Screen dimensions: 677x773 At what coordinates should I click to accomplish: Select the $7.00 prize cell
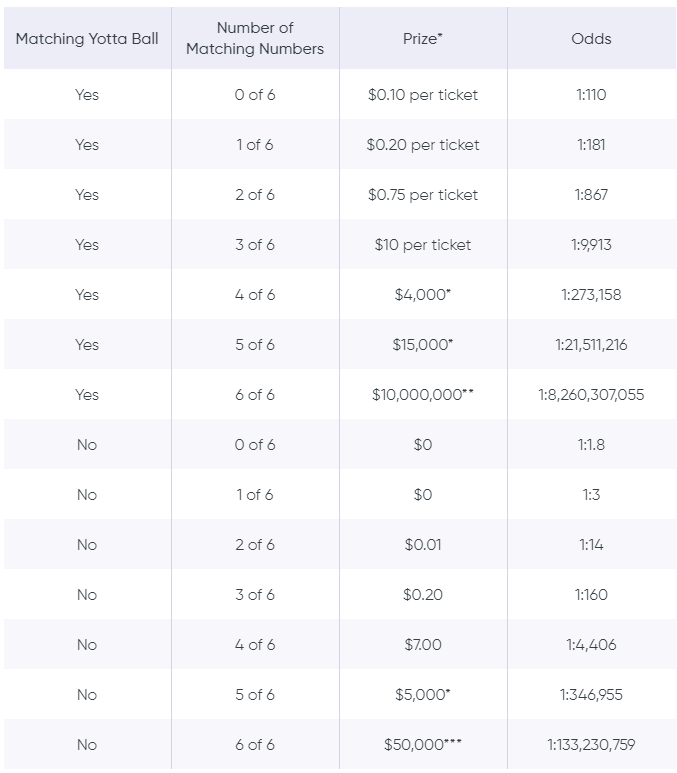[423, 644]
